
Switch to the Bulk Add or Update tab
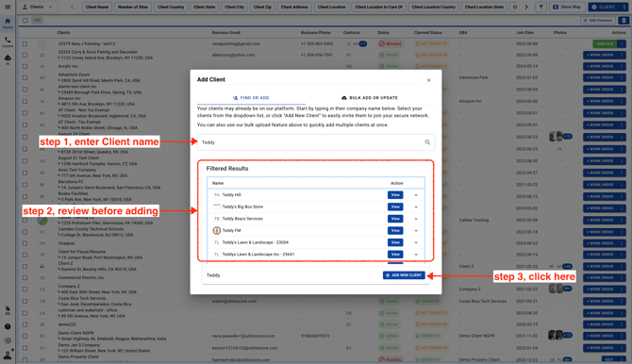click(370, 98)
